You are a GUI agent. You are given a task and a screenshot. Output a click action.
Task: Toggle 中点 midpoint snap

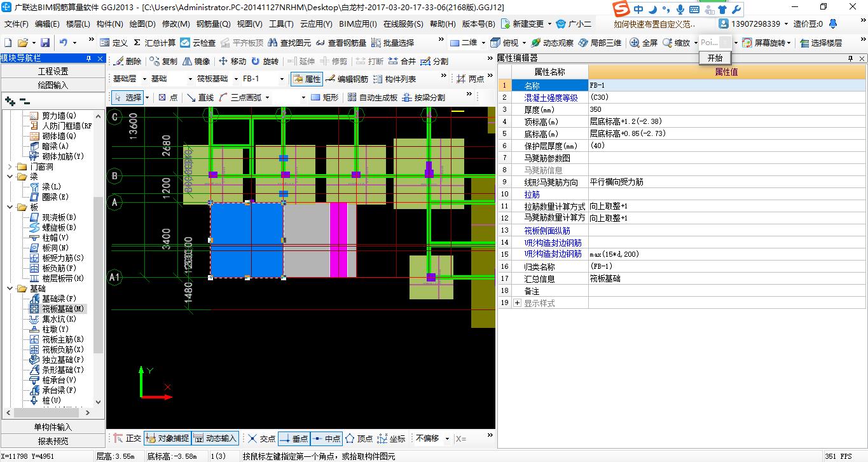326,438
